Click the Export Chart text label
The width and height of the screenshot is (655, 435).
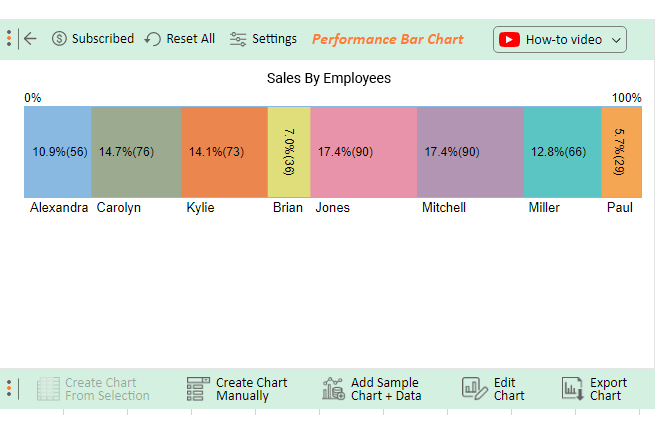pyautogui.click(x=608, y=389)
